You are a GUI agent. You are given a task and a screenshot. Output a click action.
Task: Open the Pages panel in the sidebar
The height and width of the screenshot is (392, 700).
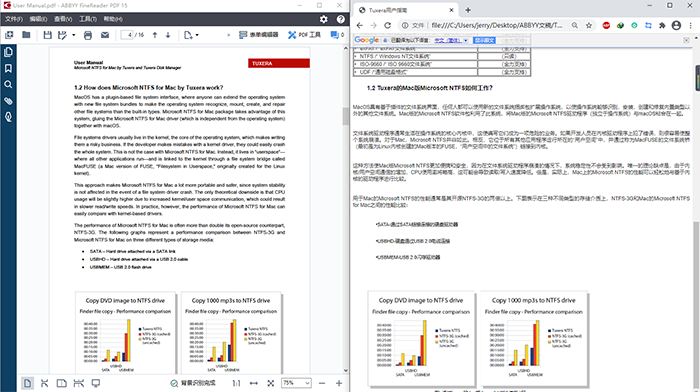8,52
